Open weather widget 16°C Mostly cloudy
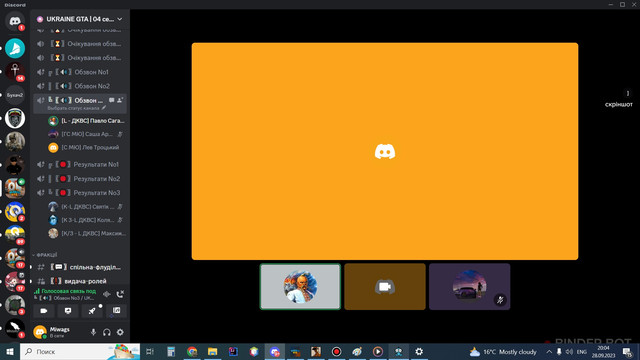The image size is (640, 360). [x=503, y=351]
